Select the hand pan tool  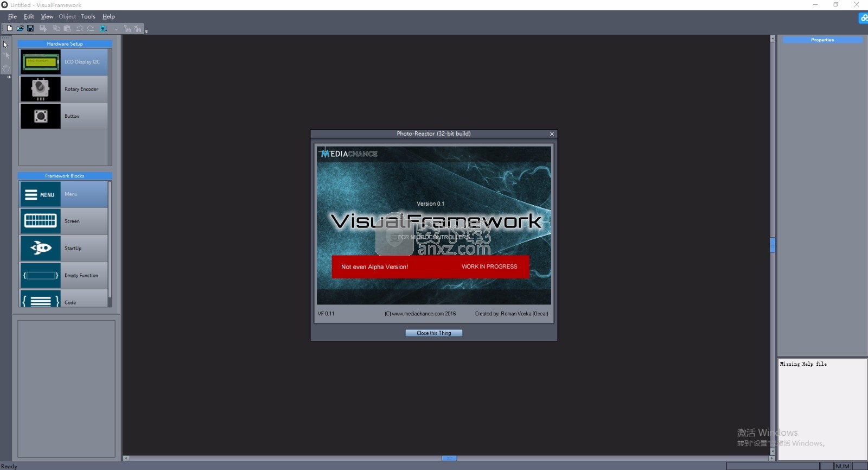[x=6, y=68]
